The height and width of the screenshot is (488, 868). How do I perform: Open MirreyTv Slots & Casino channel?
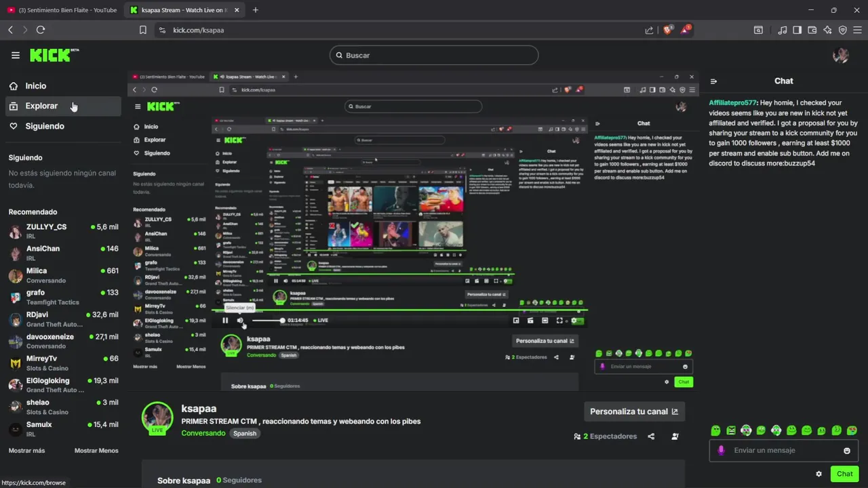(63, 363)
